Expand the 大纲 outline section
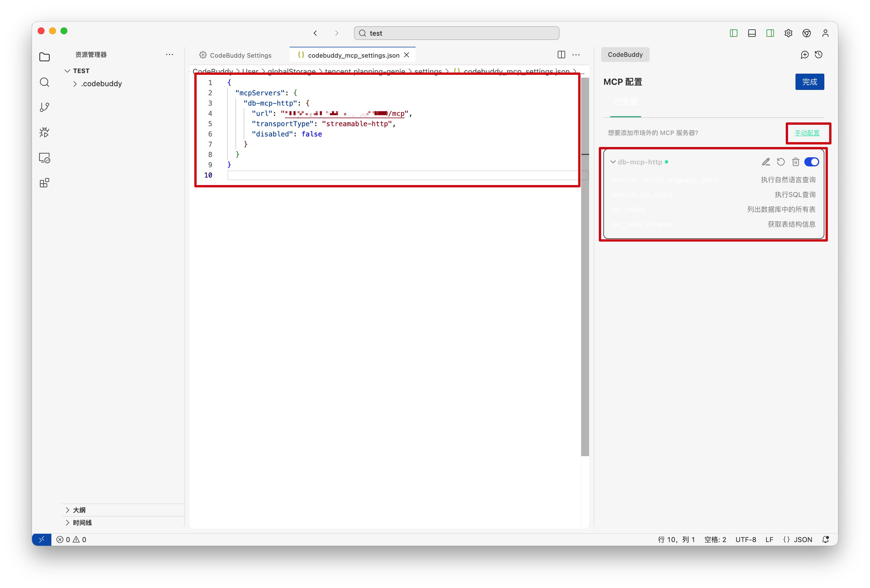The width and height of the screenshot is (870, 588). click(x=79, y=510)
